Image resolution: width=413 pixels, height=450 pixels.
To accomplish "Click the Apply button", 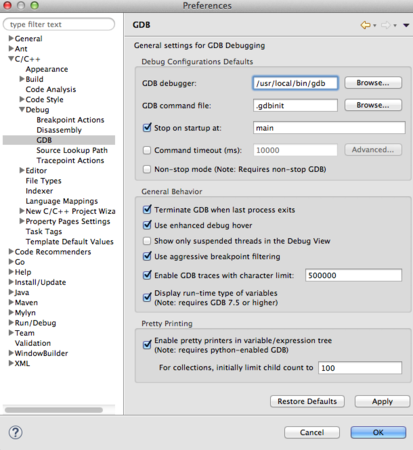I will click(x=382, y=401).
